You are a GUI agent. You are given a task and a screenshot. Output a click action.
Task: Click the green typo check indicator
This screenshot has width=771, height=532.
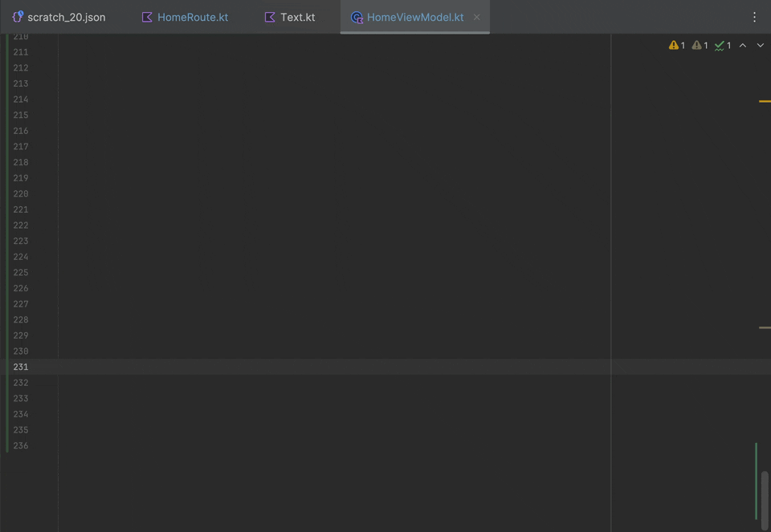click(723, 46)
